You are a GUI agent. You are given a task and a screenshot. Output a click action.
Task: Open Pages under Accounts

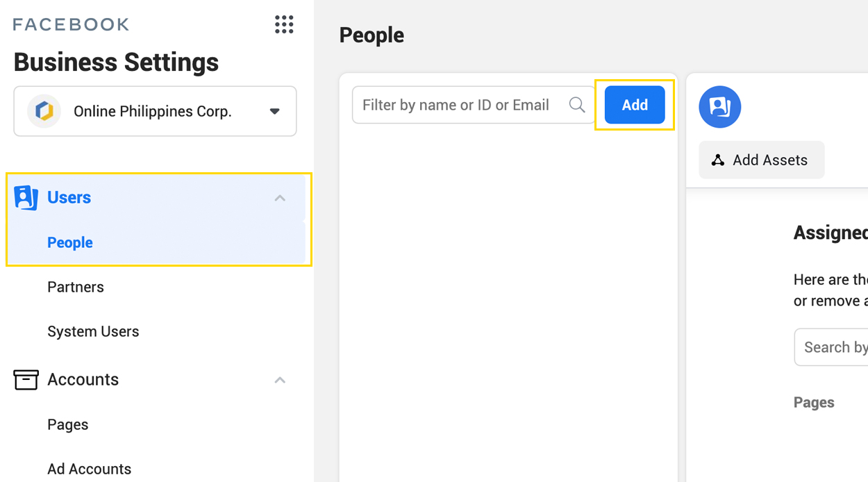(68, 424)
